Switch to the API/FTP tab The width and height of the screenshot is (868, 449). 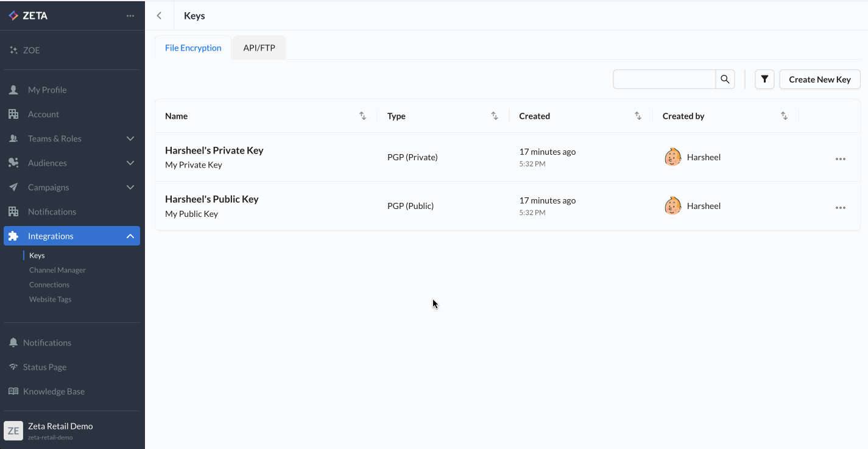tap(259, 48)
